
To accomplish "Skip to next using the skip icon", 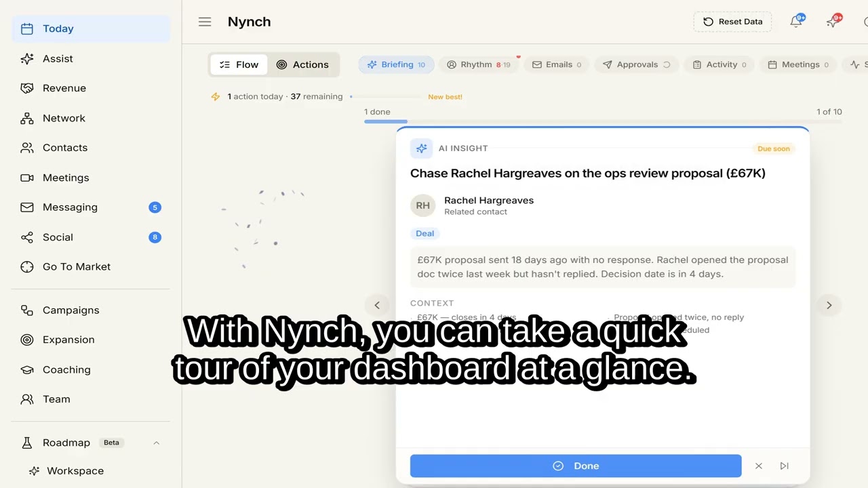I will pos(785,466).
